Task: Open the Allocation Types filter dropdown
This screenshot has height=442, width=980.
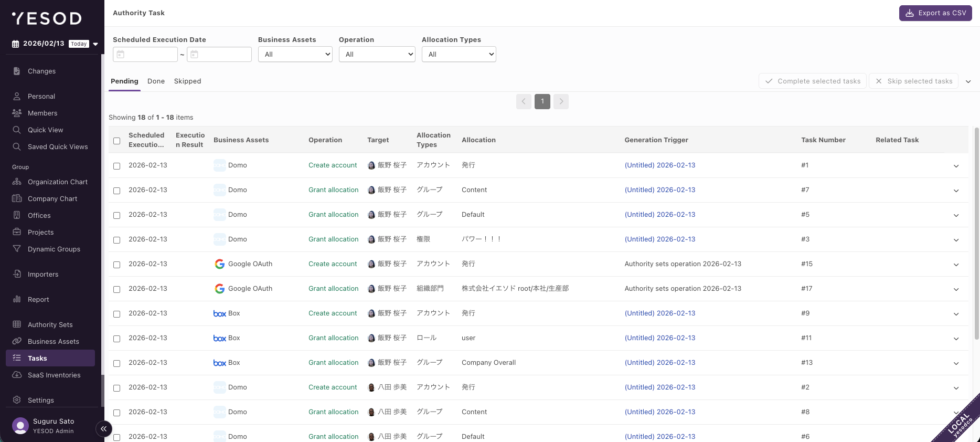Action: [459, 54]
